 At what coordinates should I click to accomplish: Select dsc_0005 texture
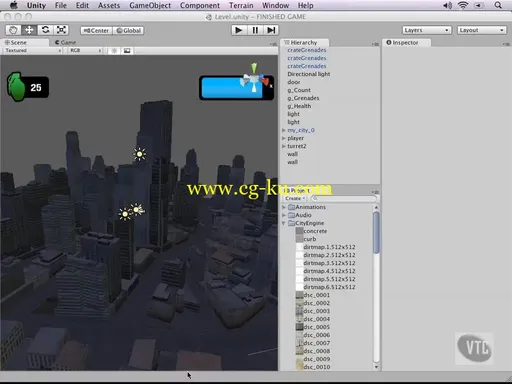[x=316, y=327]
